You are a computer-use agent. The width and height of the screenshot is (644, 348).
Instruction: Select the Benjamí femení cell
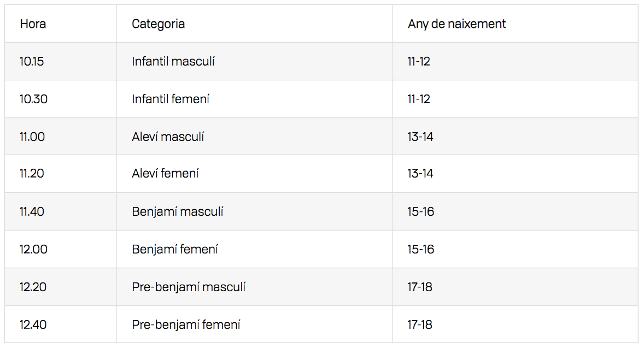(x=175, y=249)
